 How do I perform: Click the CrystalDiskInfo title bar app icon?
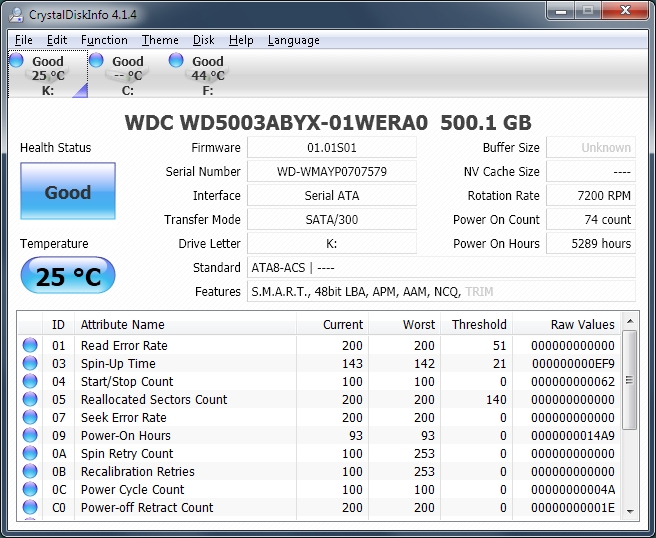(x=16, y=15)
